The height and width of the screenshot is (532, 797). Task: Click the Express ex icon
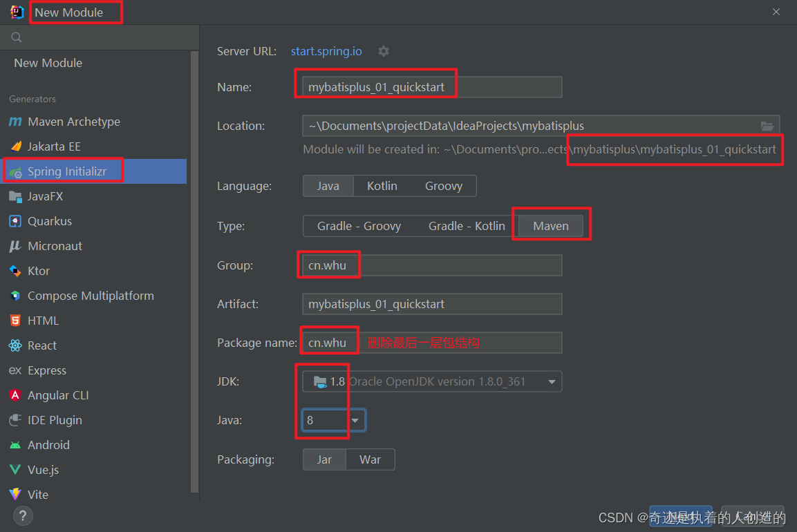point(15,370)
